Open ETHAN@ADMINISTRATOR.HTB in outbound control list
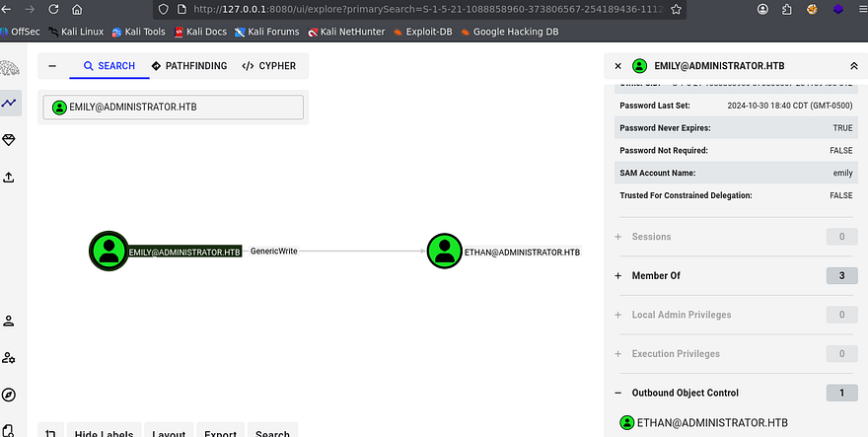Image resolution: width=868 pixels, height=437 pixels. pyautogui.click(x=712, y=423)
